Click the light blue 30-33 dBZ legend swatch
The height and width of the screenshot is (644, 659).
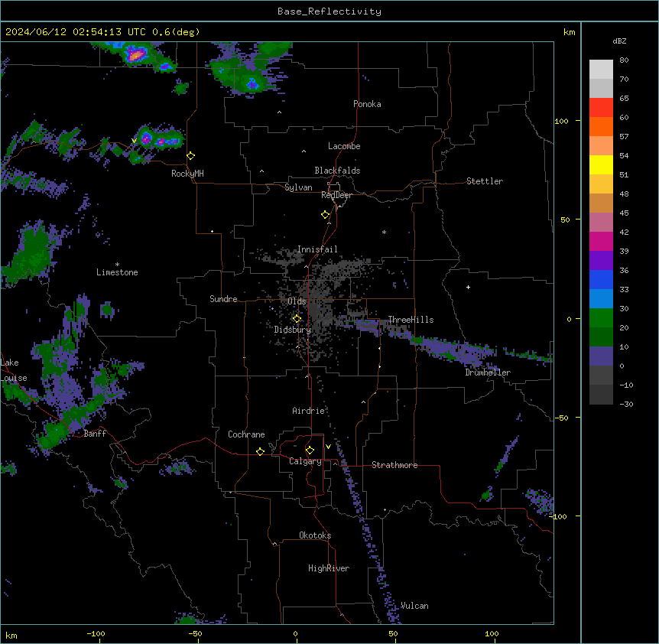click(601, 298)
